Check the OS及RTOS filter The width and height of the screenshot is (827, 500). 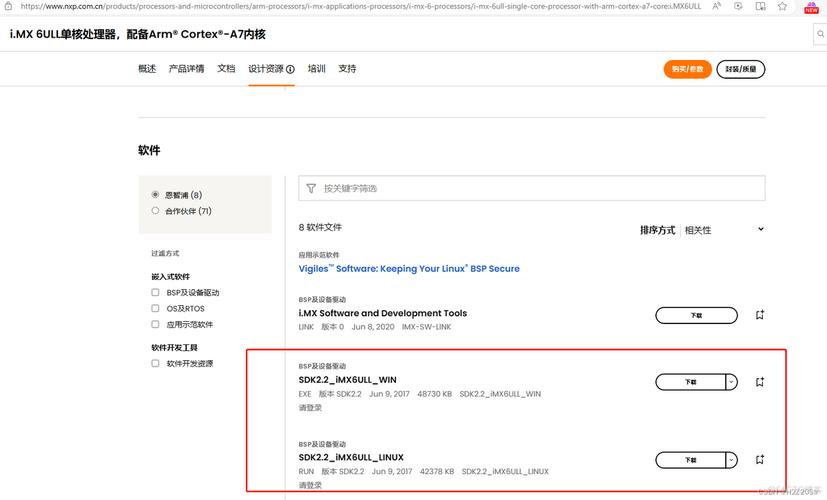coord(155,308)
